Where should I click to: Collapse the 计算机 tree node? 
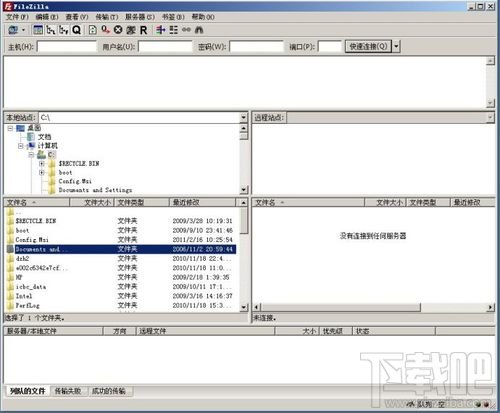pos(21,146)
